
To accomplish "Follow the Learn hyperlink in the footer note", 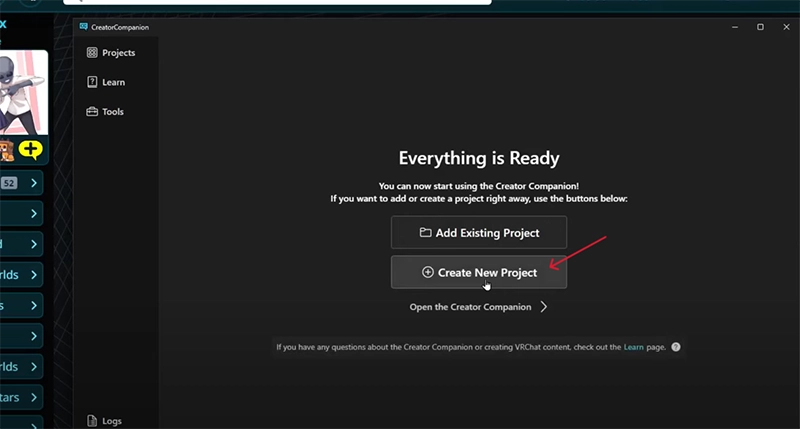I will (633, 347).
